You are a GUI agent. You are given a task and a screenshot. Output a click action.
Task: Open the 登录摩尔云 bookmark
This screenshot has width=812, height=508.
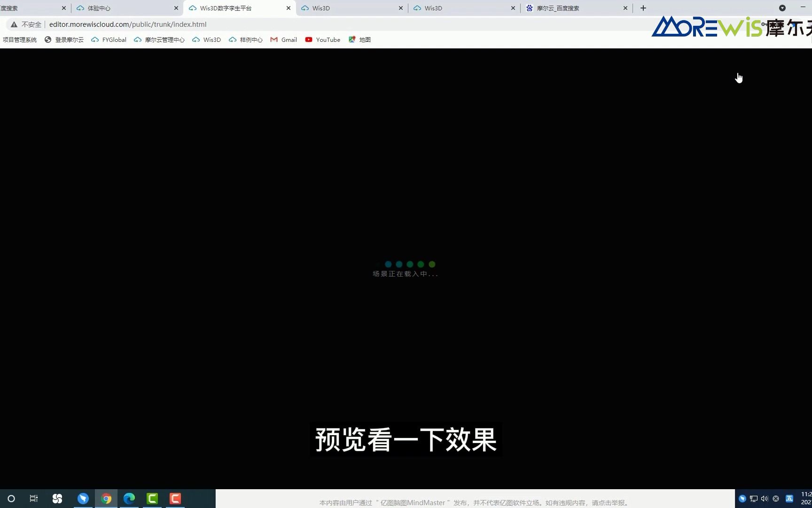(64, 40)
